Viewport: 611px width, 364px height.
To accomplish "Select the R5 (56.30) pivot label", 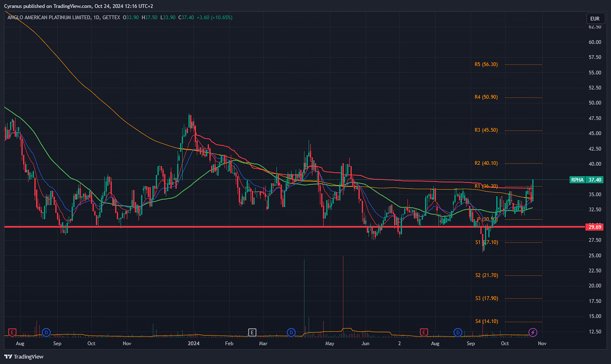I will coord(486,65).
